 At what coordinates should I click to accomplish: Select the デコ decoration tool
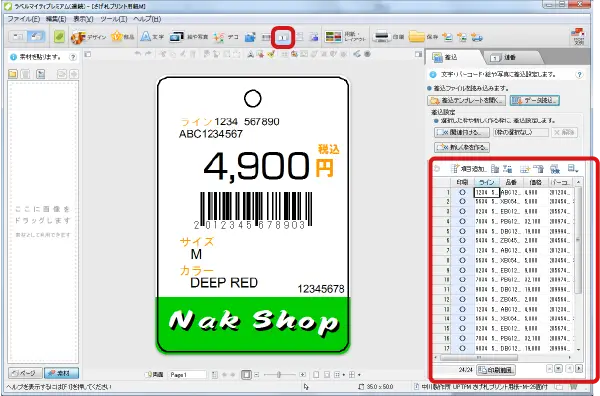point(226,37)
